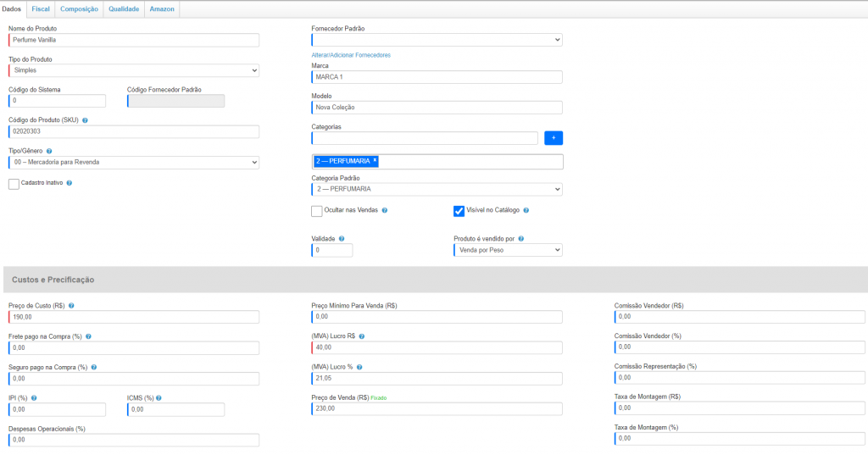Click the Marca input field
Screen dimensions: 868x455
tap(437, 77)
